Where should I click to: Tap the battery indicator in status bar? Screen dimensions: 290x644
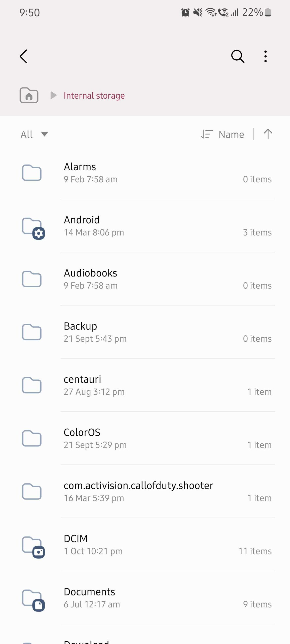(x=268, y=12)
